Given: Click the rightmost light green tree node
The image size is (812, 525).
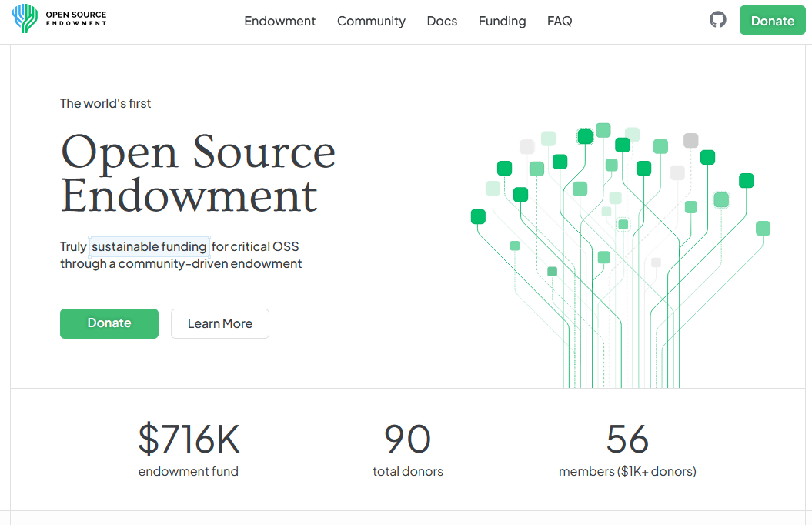Looking at the screenshot, I should [x=763, y=229].
